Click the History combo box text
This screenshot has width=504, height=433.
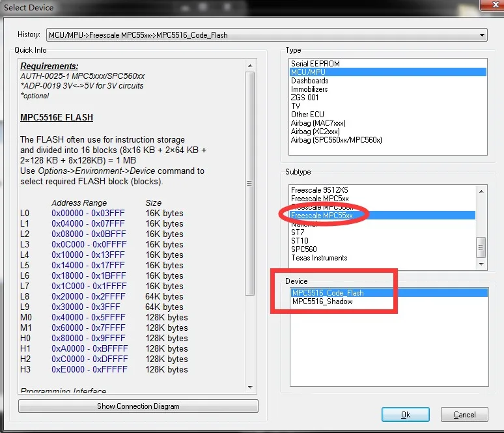pos(138,35)
